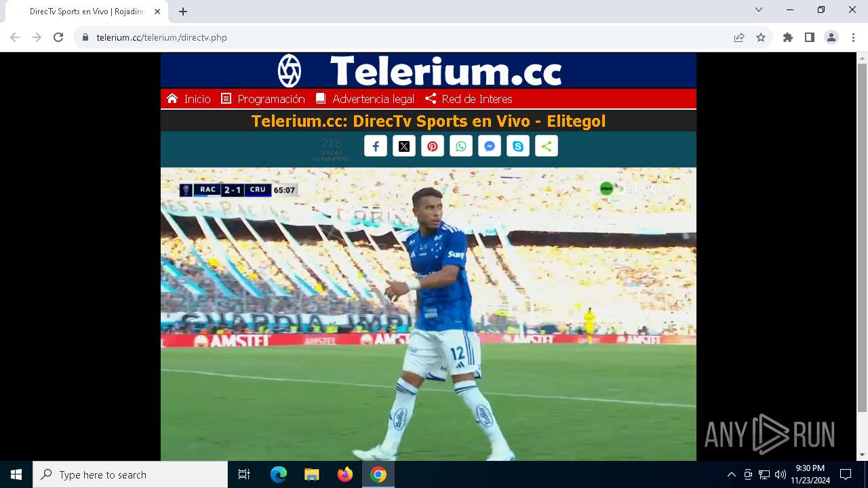Open the Inicio home menu item
This screenshot has width=868, height=488.
pos(189,99)
